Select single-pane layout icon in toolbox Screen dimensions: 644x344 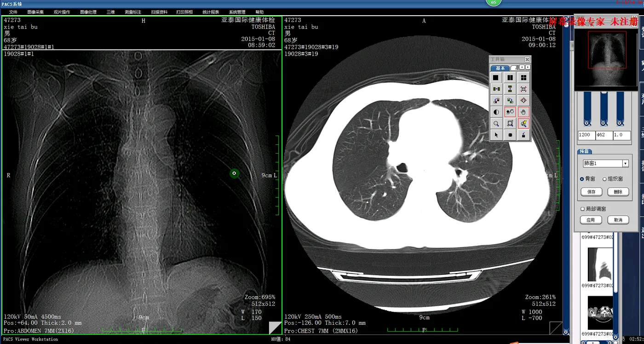point(496,78)
